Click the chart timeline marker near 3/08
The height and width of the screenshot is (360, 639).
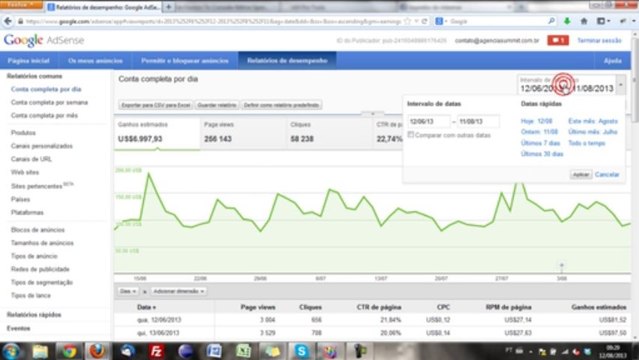pos(562,266)
